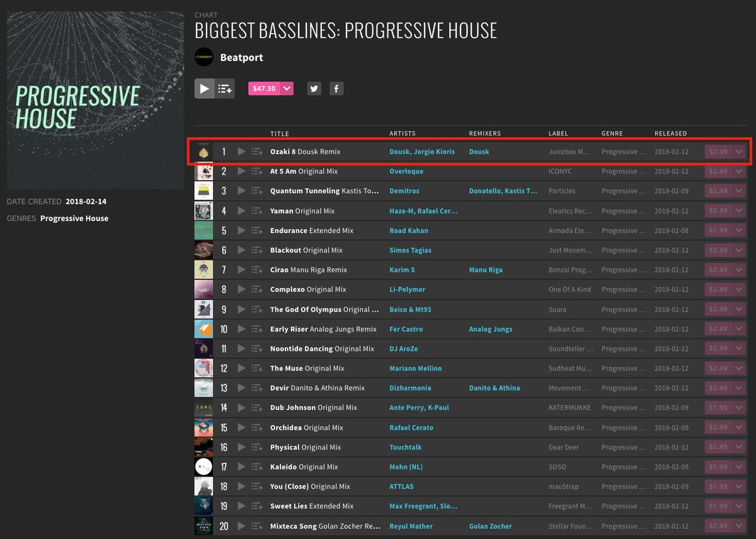This screenshot has height=539, width=756.
Task: Play track Yaman Original Mix
Action: 241,211
